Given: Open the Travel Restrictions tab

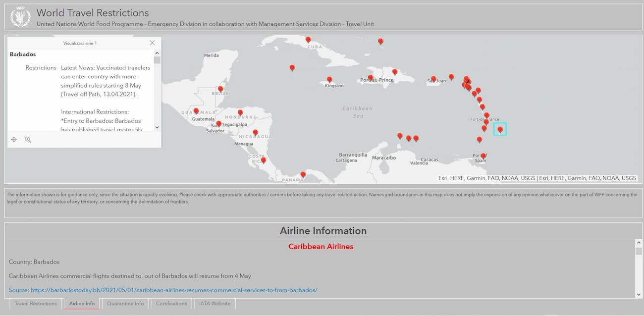Looking at the screenshot, I should [x=36, y=304].
